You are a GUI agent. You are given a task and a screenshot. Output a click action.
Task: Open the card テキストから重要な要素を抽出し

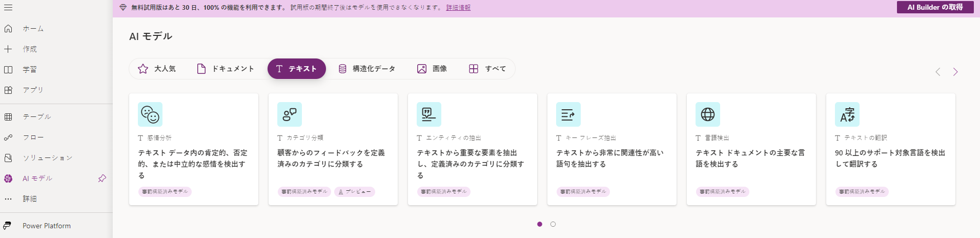coord(473,149)
